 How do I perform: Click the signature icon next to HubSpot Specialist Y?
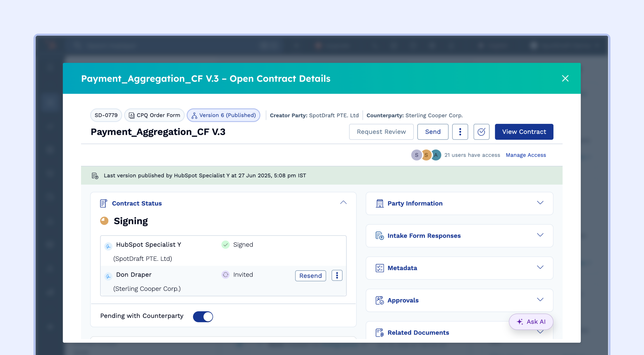click(108, 246)
